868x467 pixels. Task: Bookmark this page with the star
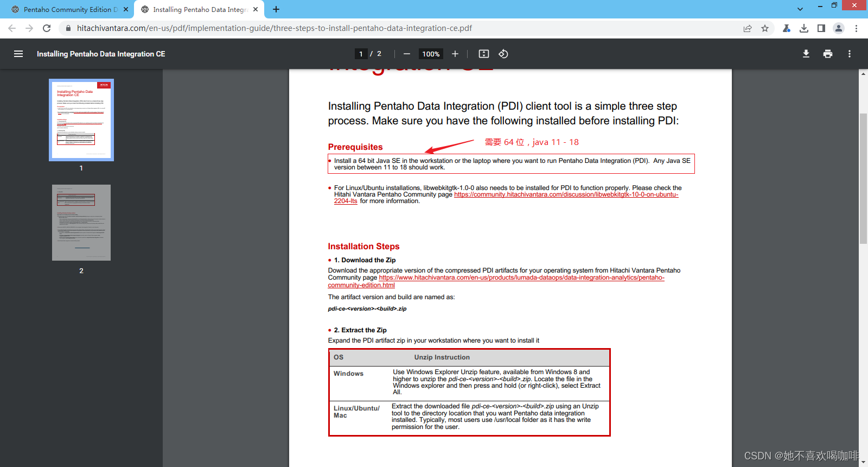[765, 28]
